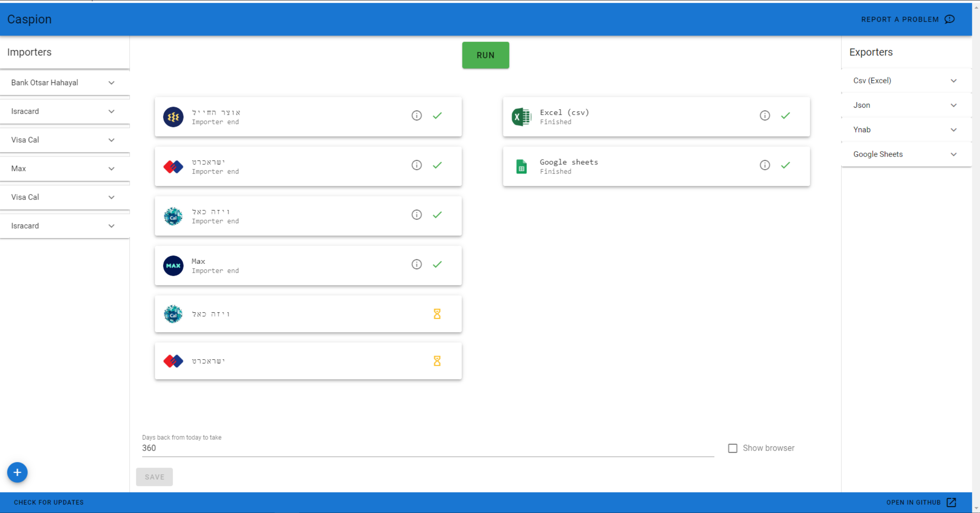Click info icon on Max importer card
980x513 pixels.
(416, 264)
